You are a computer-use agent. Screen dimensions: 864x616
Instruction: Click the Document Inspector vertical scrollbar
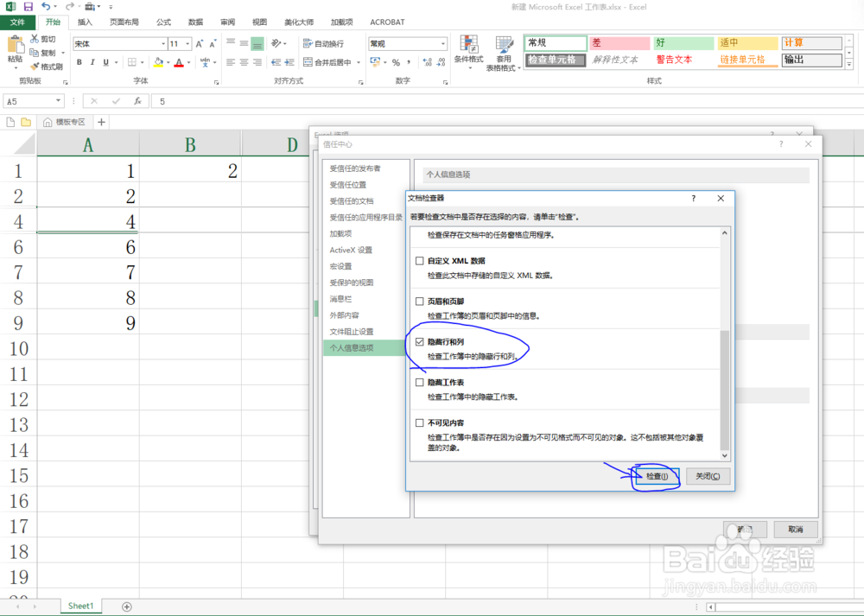[x=725, y=391]
